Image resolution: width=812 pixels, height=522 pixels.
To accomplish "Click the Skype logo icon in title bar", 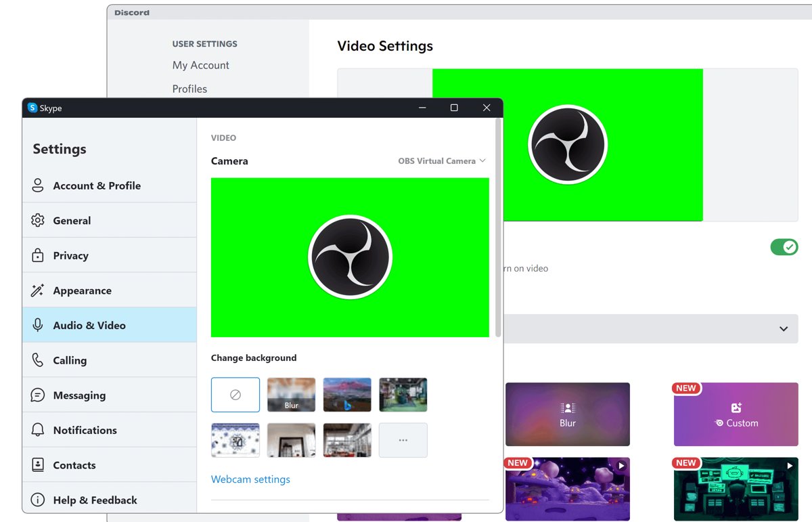I will 32,108.
